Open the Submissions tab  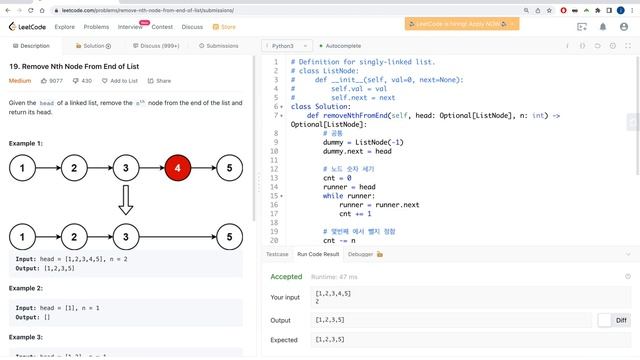click(x=218, y=46)
